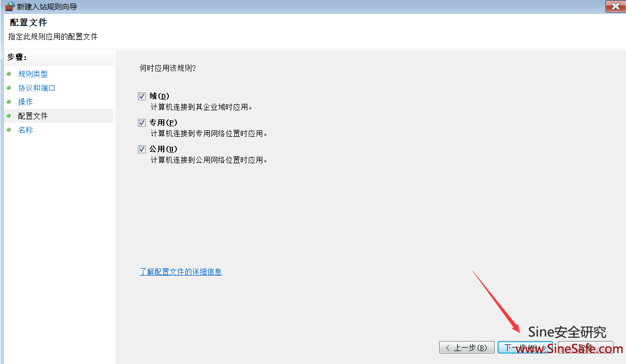This screenshot has width=626, height=364.
Task: Open the 协议和端口 step
Action: (x=36, y=88)
